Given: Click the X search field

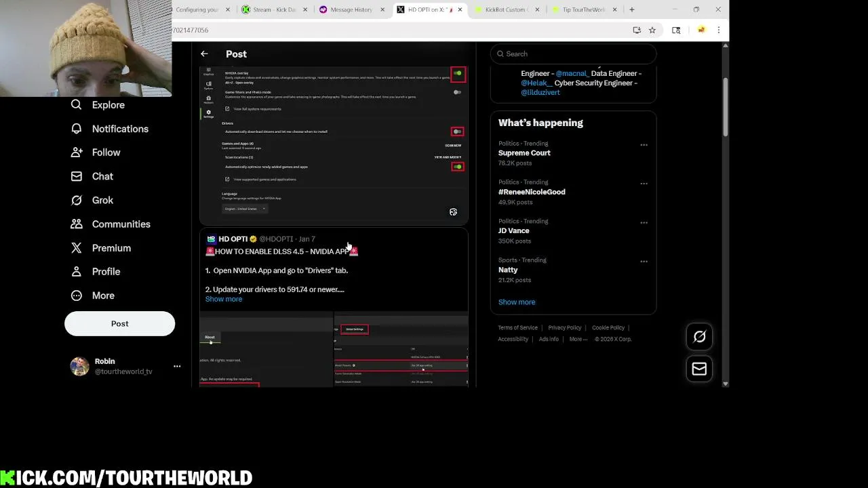Looking at the screenshot, I should [573, 54].
